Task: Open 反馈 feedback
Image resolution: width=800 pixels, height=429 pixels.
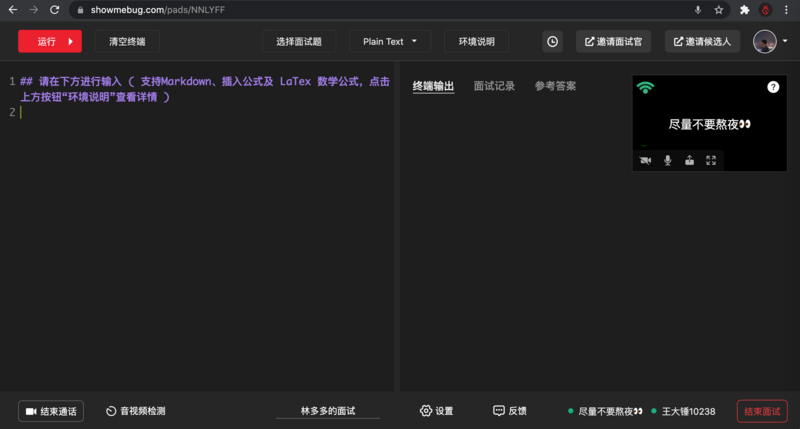Action: click(x=510, y=411)
